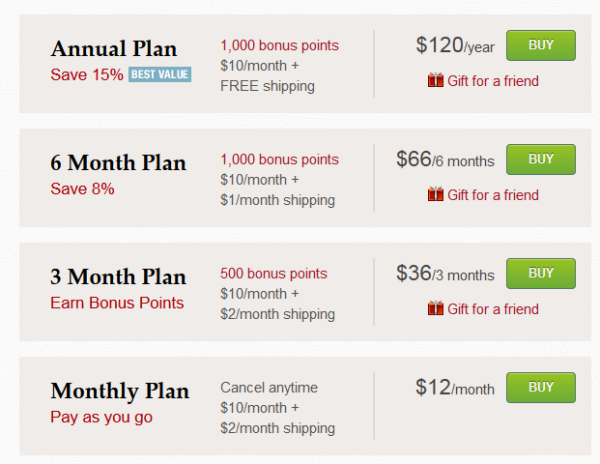
Task: Open Gift for a friend under 6 Month Plan
Action: [493, 195]
